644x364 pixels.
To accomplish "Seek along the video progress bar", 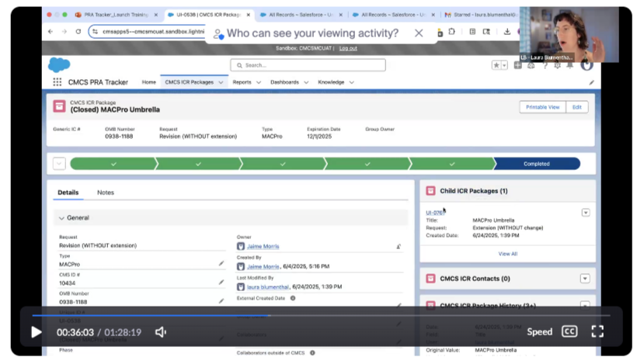I will tap(321, 316).
